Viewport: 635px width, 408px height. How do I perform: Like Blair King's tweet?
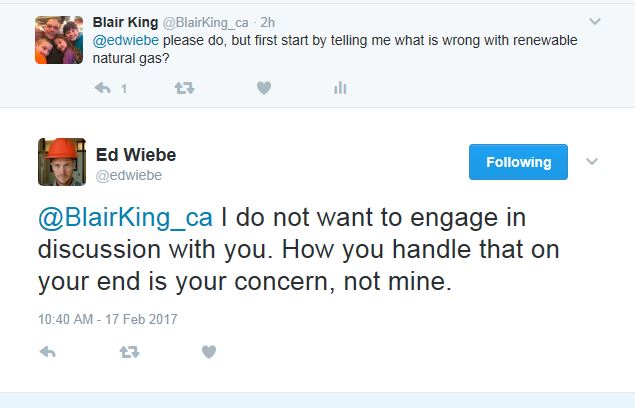coord(264,88)
